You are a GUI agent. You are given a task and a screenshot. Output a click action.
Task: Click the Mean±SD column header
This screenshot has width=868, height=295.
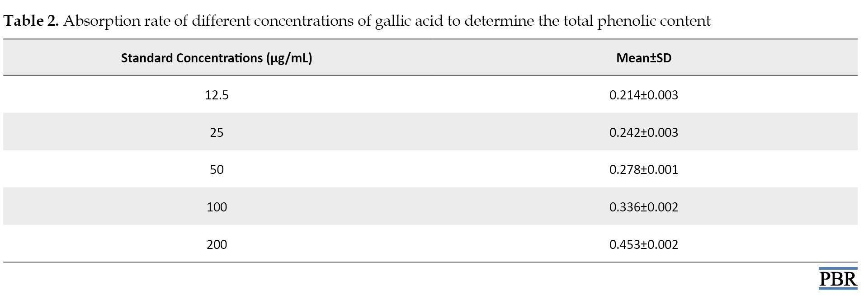click(644, 58)
